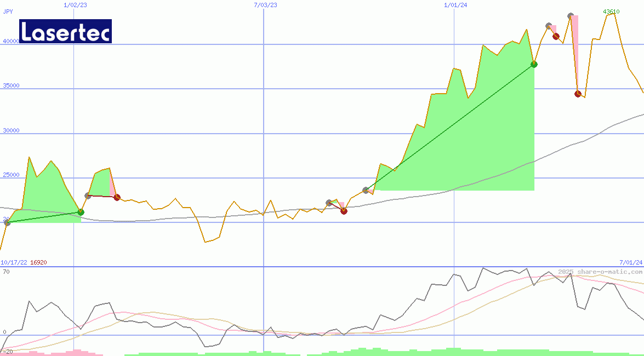644x356 pixels.
Task: Click the gray marker starting the long green uptrend
Action: [366, 190]
